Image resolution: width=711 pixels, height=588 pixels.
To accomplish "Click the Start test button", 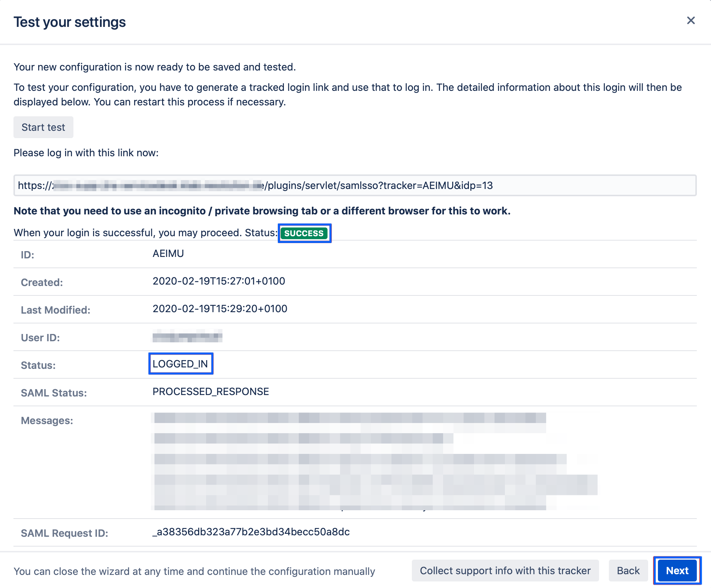I will point(43,127).
